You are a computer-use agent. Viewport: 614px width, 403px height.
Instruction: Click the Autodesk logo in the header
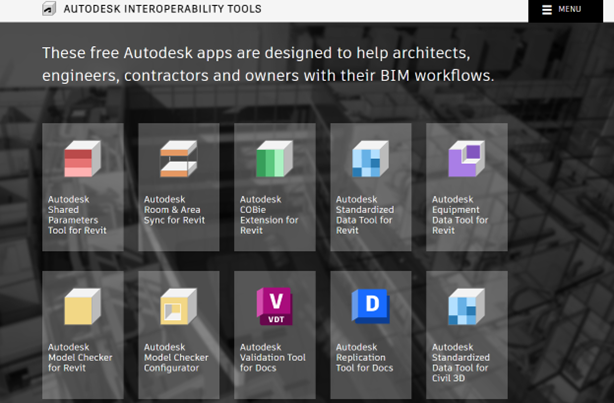pyautogui.click(x=49, y=10)
